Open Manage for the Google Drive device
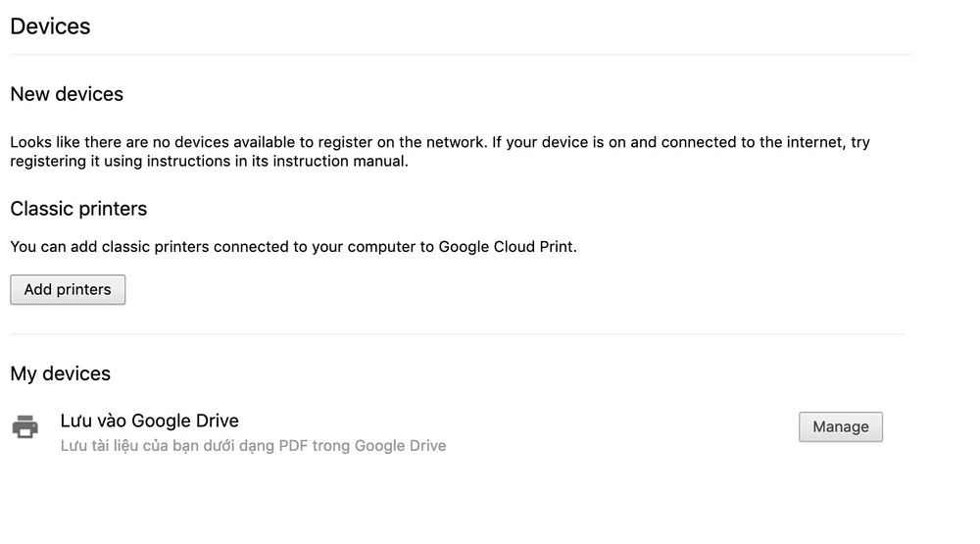Screen dimensions: 980x544 pos(840,427)
